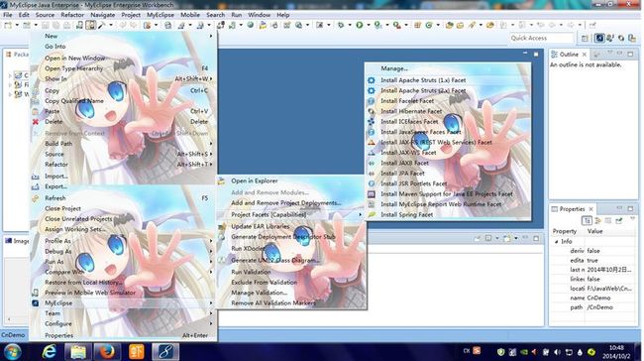Open the MyEclipse menu in the menu bar

(x=161, y=15)
